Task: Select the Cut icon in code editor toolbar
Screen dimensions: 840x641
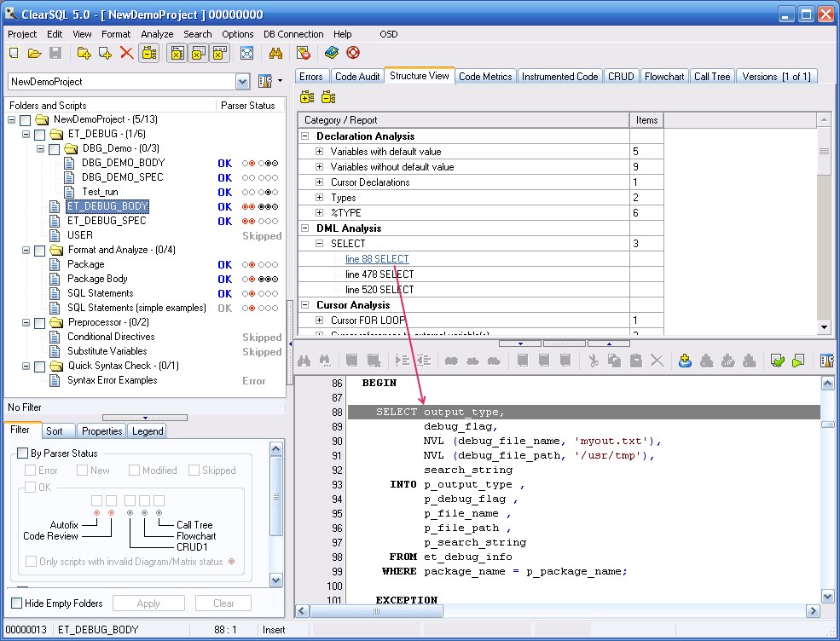Action: click(594, 361)
